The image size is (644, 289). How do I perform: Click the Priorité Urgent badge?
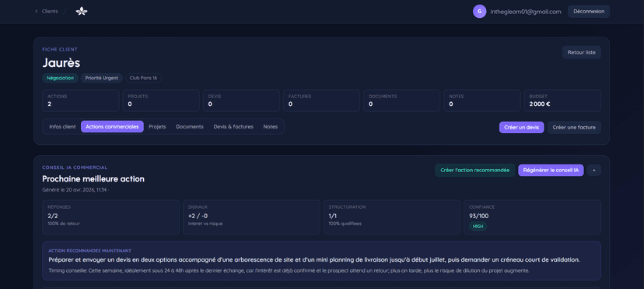tap(101, 78)
